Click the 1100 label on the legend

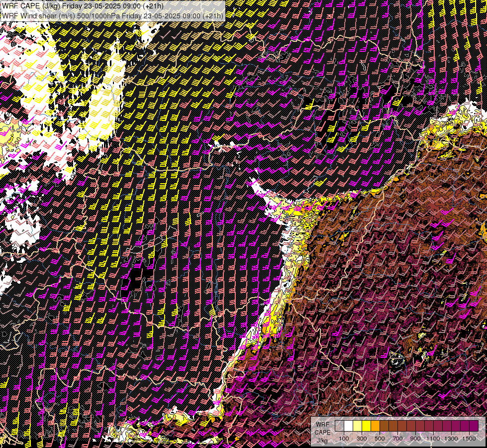tap(433, 439)
